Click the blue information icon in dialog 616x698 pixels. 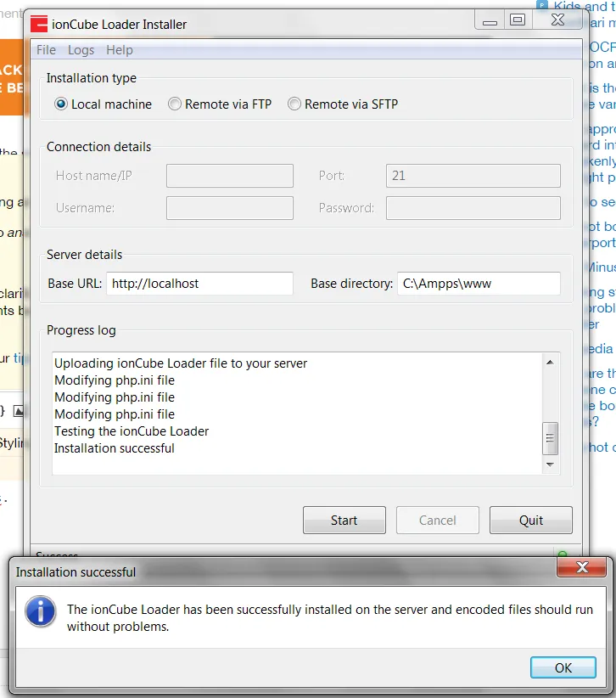coord(41,611)
